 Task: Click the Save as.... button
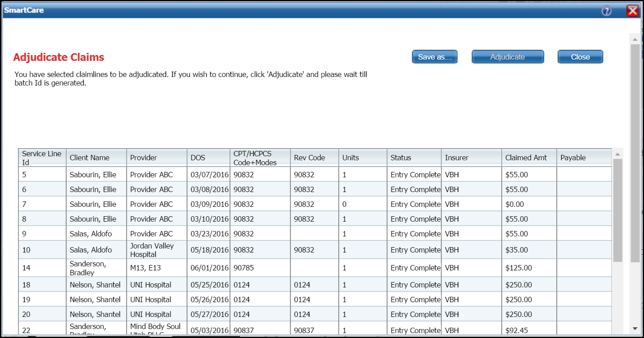click(435, 57)
